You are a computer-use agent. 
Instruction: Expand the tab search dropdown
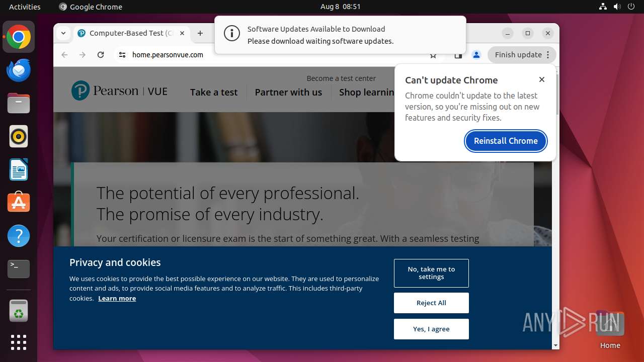[x=63, y=33]
